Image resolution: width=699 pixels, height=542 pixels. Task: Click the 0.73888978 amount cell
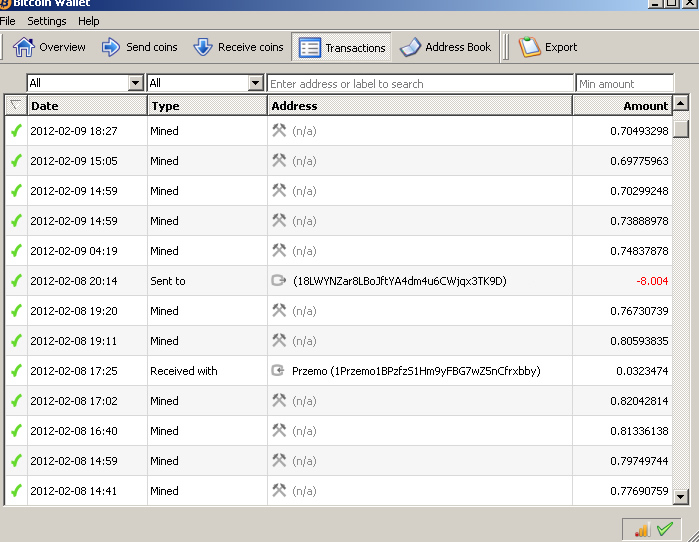pos(622,221)
